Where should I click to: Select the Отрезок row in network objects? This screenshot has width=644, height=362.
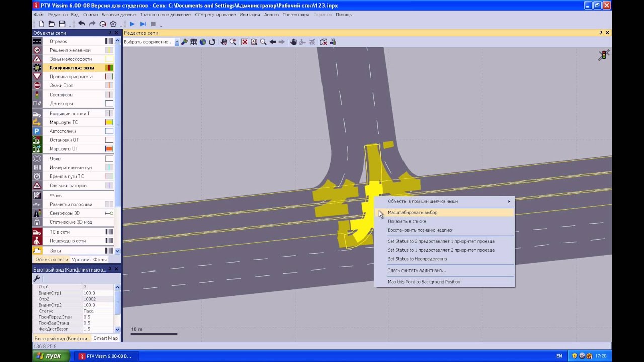click(73, 41)
